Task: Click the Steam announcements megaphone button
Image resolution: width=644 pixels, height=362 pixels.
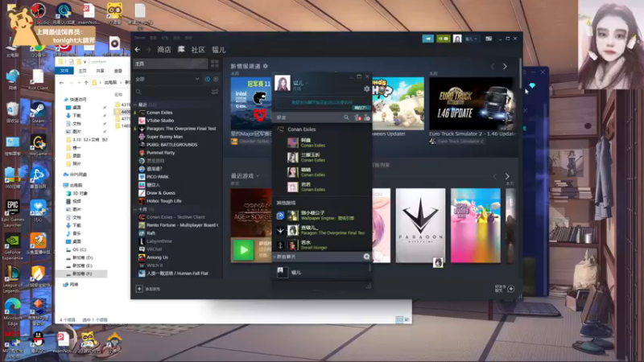Action: [x=427, y=39]
